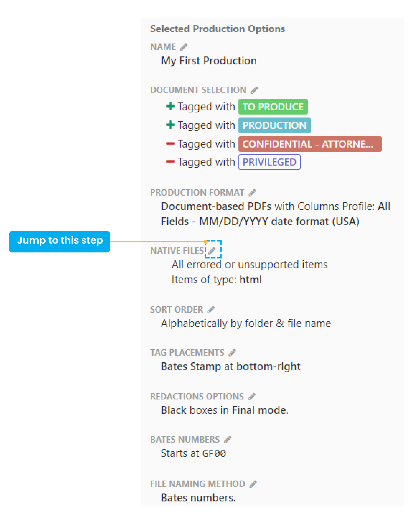Click Items of type html entry

click(x=217, y=279)
